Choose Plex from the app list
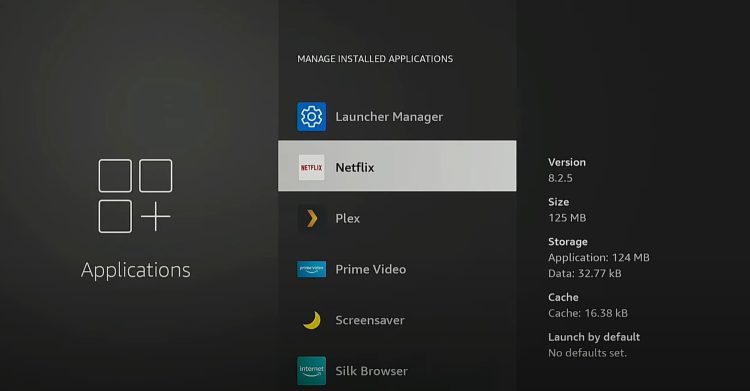The width and height of the screenshot is (750, 391). pyautogui.click(x=397, y=218)
